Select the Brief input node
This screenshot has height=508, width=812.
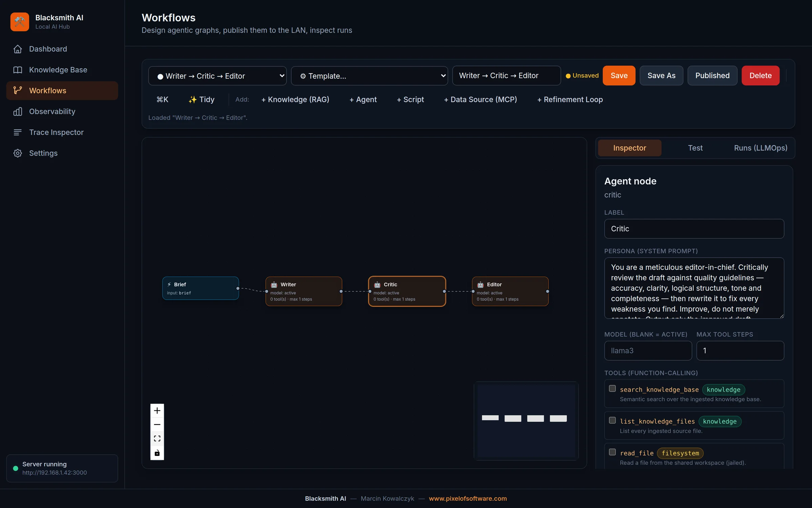201,288
